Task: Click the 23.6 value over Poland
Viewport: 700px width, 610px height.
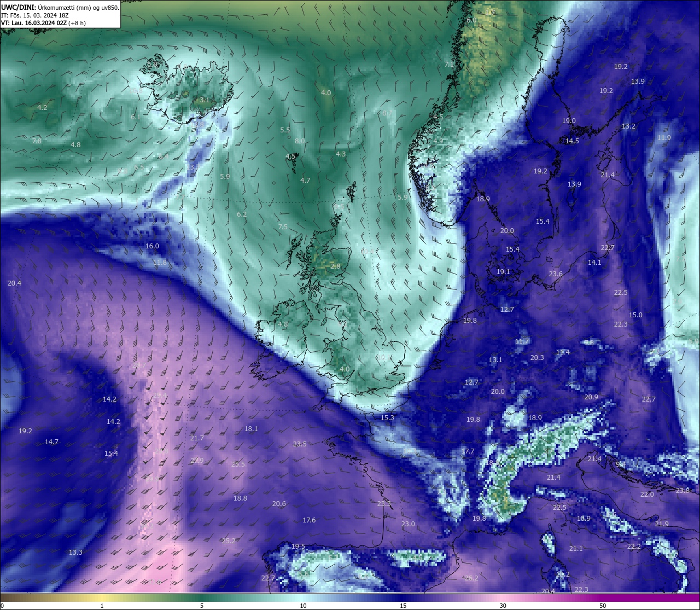Action: point(556,274)
